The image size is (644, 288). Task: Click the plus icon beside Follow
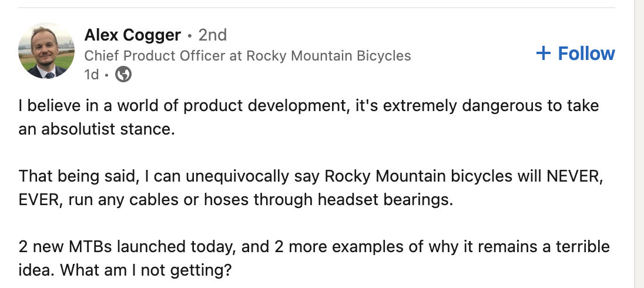(x=544, y=53)
